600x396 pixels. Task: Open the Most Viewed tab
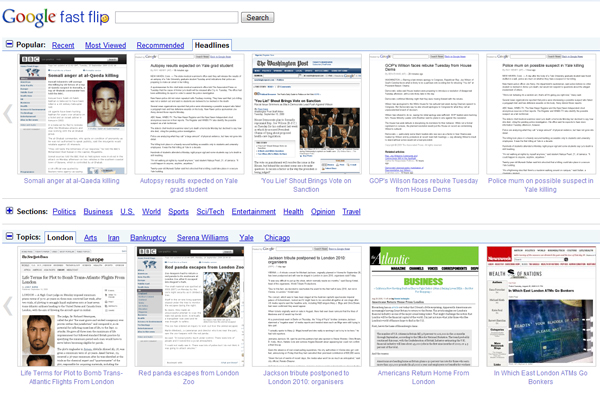105,45
